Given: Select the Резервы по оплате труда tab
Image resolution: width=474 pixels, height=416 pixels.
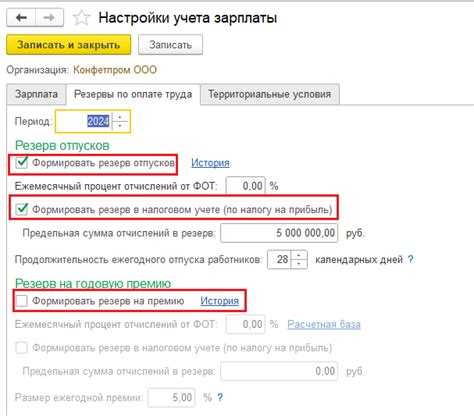Looking at the screenshot, I should coord(133,94).
